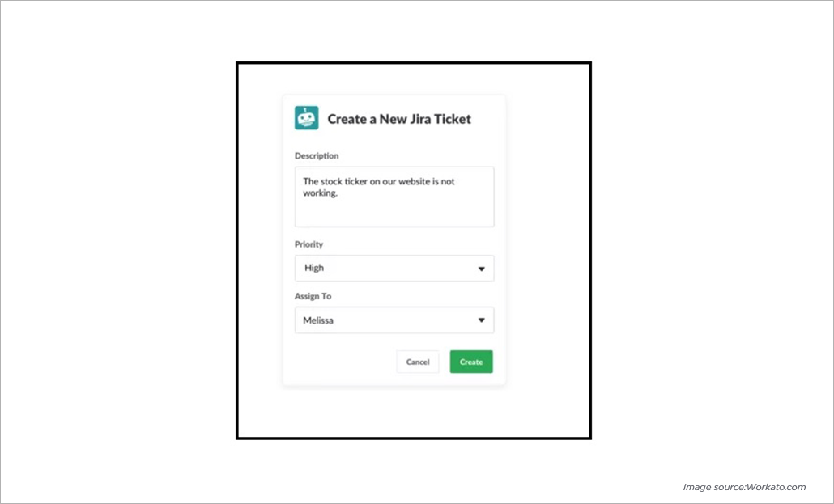Screen dimensions: 834x504
Task: Click the Assign To field label
Action: point(313,295)
